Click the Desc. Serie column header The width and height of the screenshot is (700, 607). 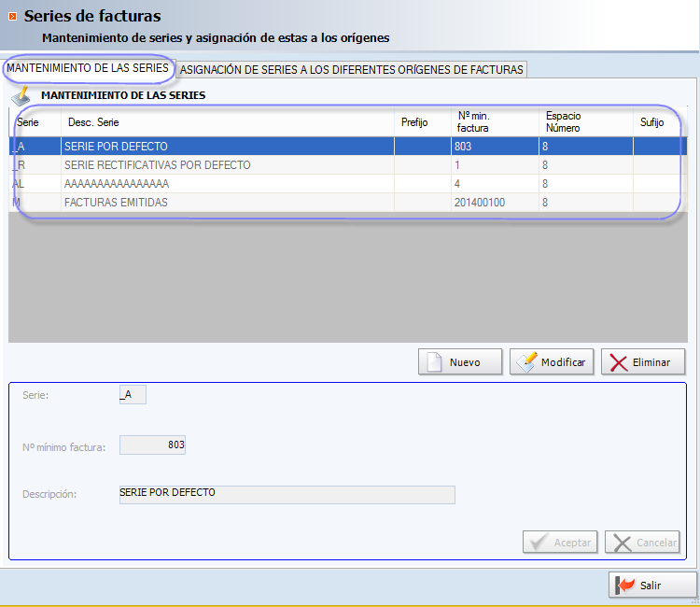point(228,122)
